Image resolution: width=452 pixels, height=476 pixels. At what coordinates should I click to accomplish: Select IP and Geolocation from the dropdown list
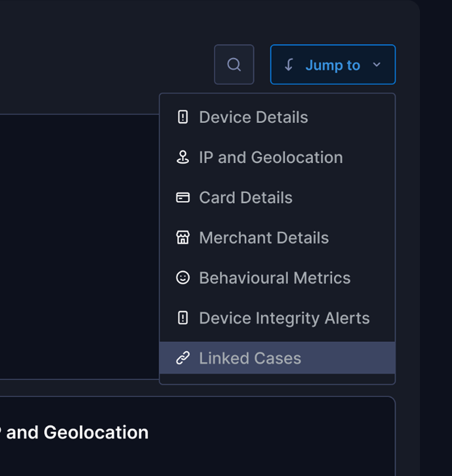pyautogui.click(x=271, y=157)
